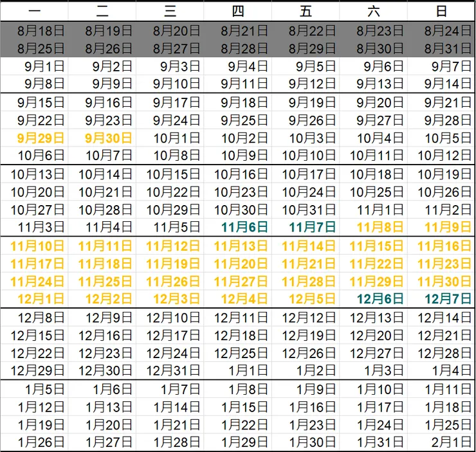Click the 11月11日 cell
The width and height of the screenshot is (476, 452).
click(102, 246)
